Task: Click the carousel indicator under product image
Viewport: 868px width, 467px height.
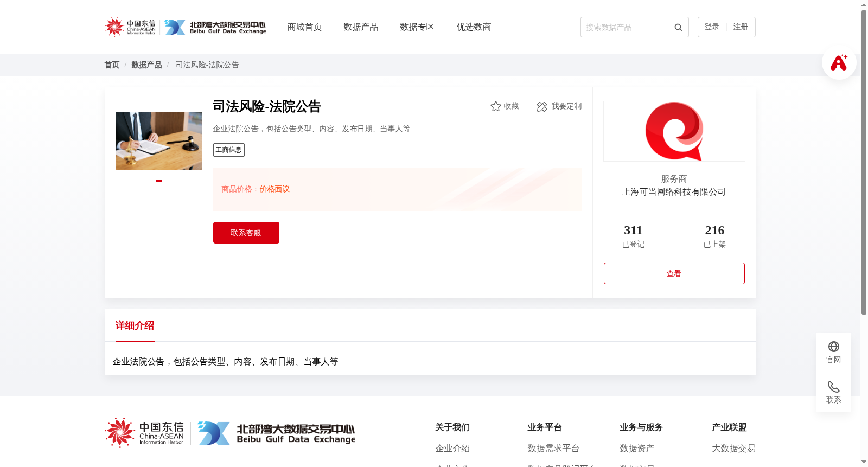Action: click(x=159, y=181)
